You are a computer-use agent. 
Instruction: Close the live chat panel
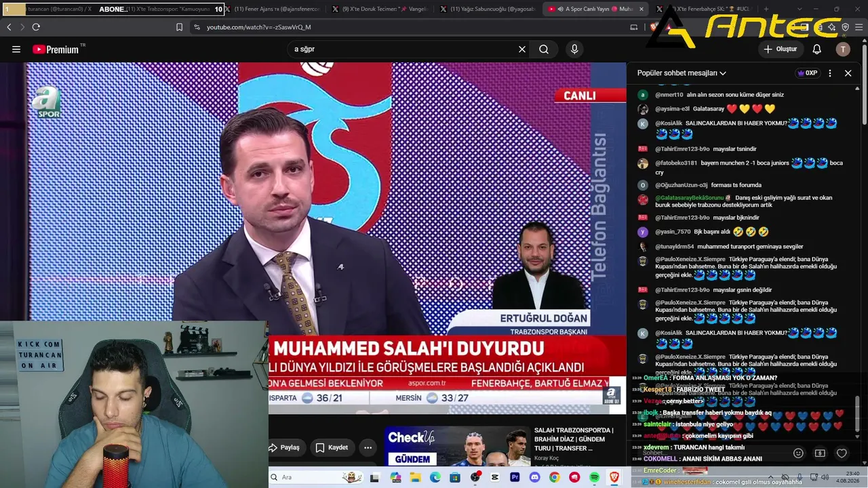pyautogui.click(x=848, y=73)
